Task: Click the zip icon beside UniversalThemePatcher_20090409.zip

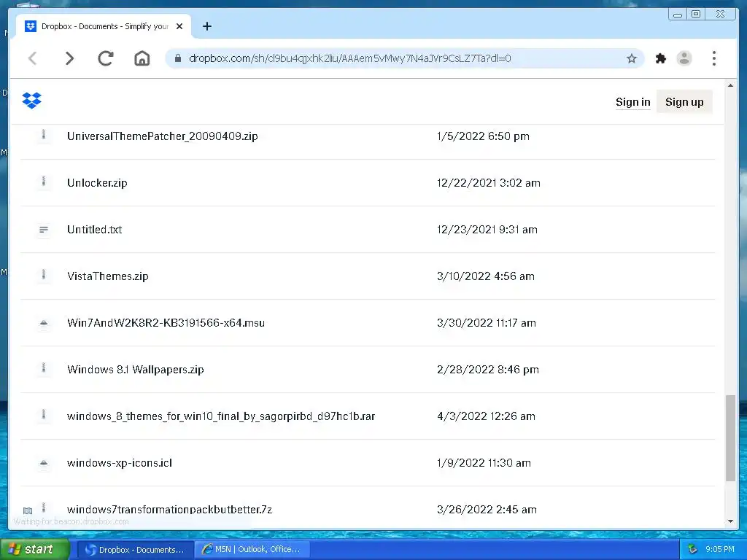Action: click(44, 135)
